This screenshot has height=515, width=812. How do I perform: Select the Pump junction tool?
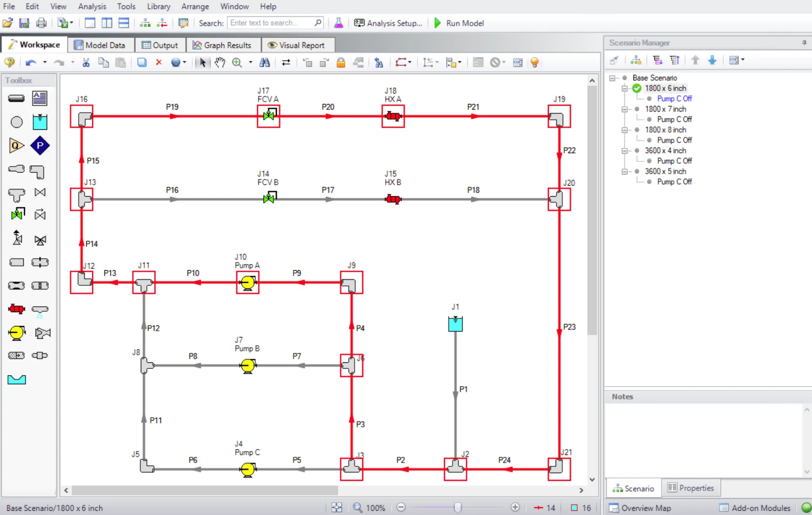click(x=16, y=333)
